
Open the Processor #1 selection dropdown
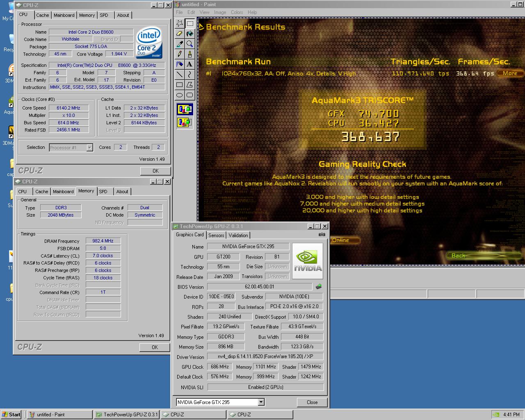[89, 148]
